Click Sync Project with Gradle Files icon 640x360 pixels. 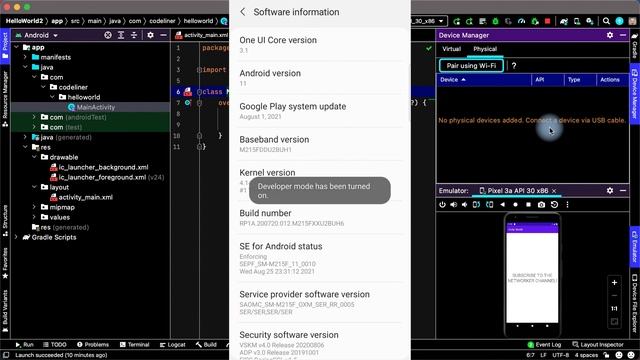(x=564, y=21)
